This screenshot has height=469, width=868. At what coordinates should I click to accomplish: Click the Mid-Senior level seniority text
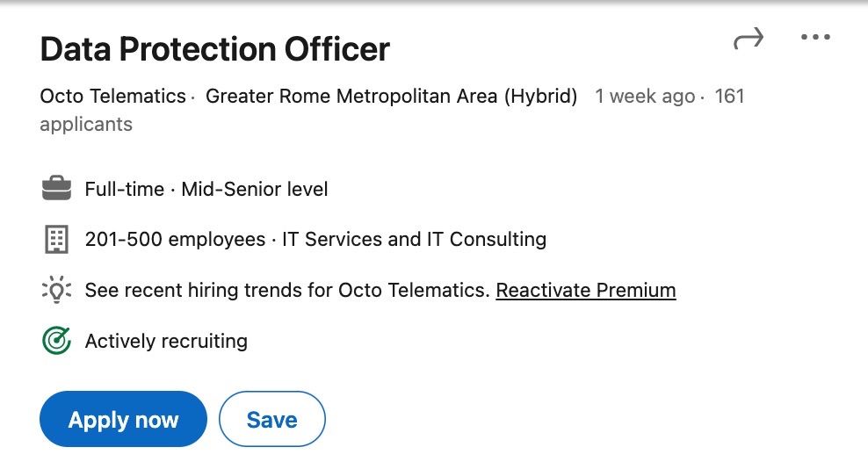[255, 189]
